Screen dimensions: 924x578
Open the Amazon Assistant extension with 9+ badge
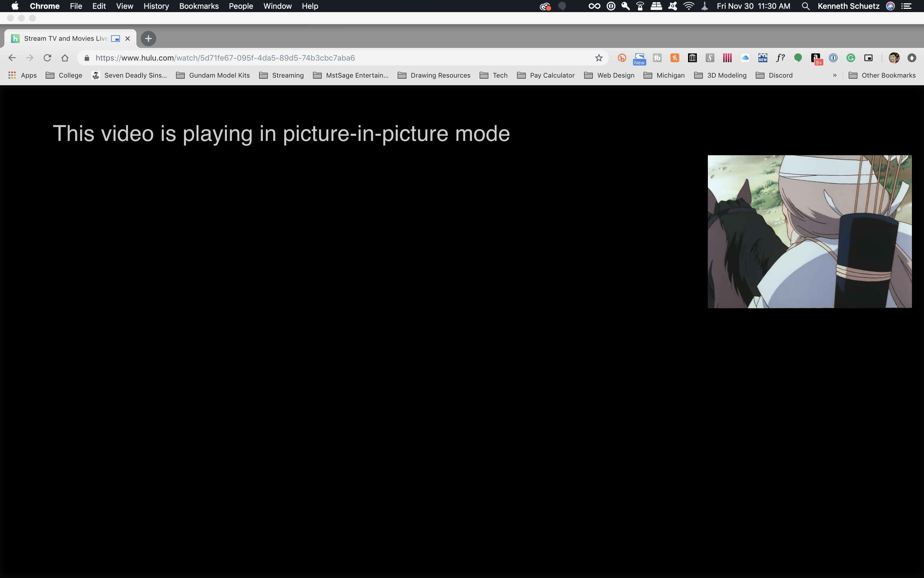click(x=816, y=58)
